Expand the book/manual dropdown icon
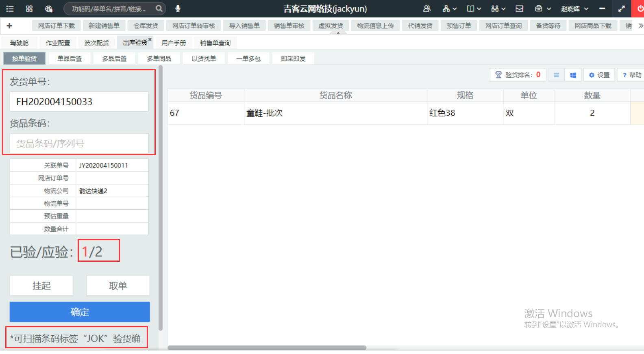Screen dimensions: 644x354 [474, 9]
